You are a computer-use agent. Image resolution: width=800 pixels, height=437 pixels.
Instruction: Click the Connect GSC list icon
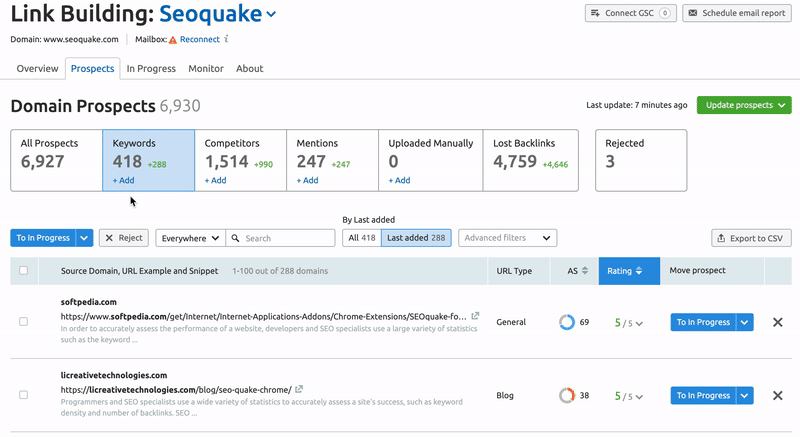595,13
